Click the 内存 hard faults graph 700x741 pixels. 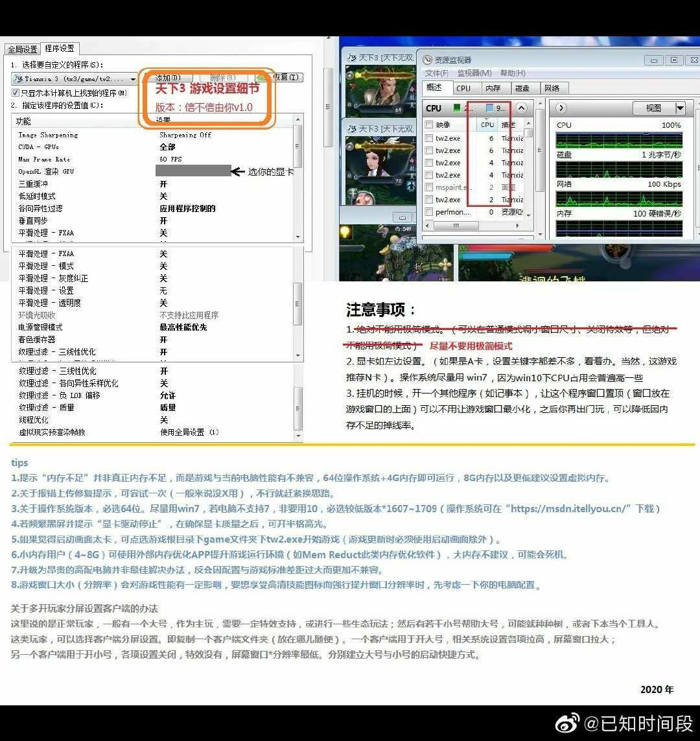coord(619,228)
